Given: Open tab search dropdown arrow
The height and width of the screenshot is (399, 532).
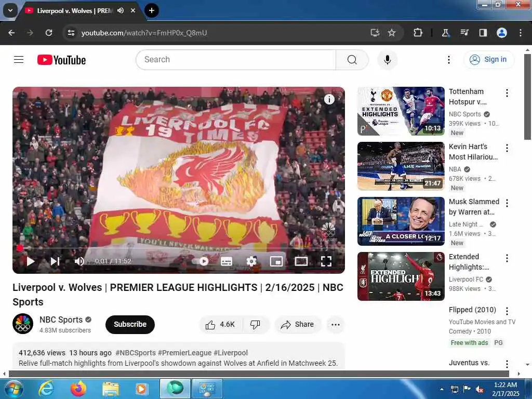Looking at the screenshot, I should coord(10,10).
